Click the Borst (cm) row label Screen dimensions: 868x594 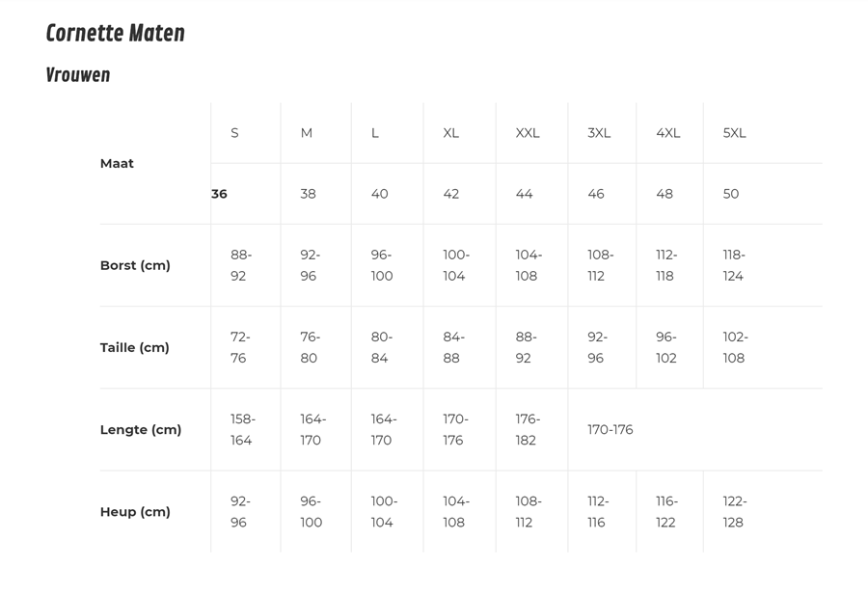[135, 265]
